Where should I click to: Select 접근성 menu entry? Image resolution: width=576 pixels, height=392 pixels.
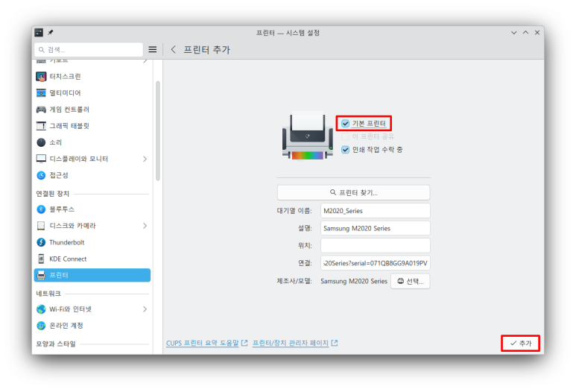pos(92,175)
